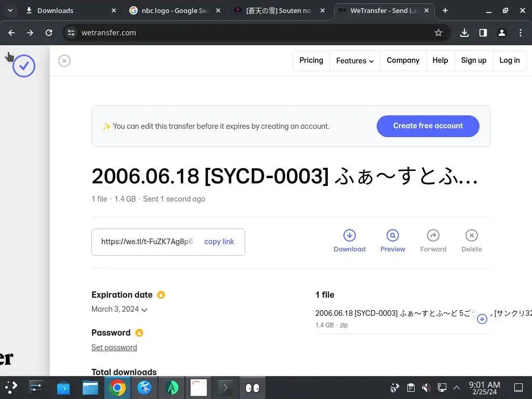Download the zip file via small arrow icon
This screenshot has width=532, height=399.
coord(482,319)
